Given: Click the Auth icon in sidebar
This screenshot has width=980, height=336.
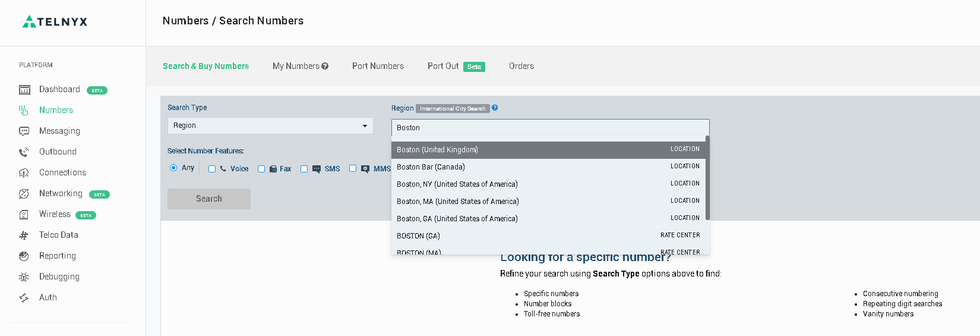Looking at the screenshot, I should (x=24, y=298).
